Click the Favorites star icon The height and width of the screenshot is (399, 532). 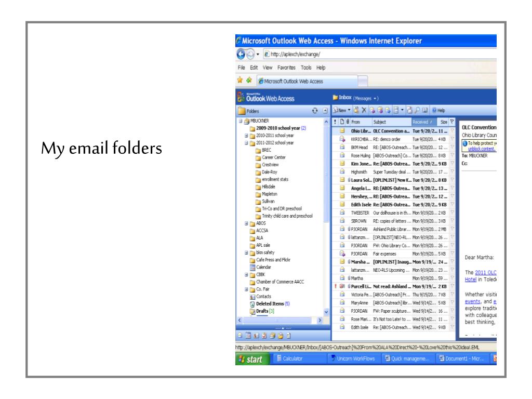[240, 80]
